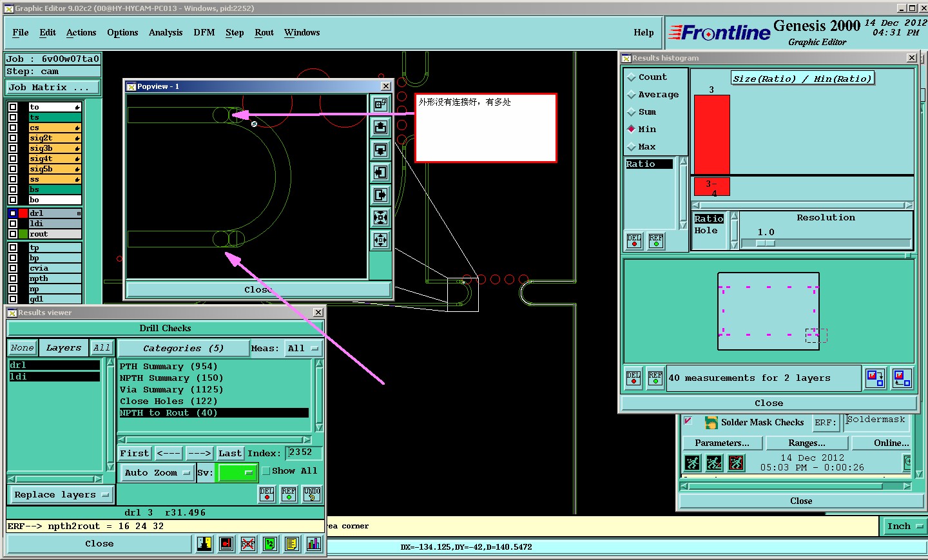Click the crossed-out REF icon
This screenshot has width=928, height=560.
(248, 544)
